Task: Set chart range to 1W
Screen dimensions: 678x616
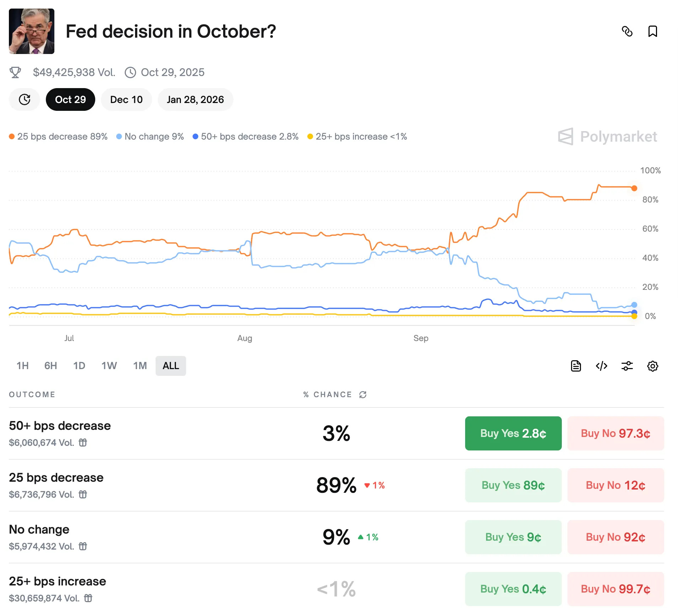Action: pos(109,366)
